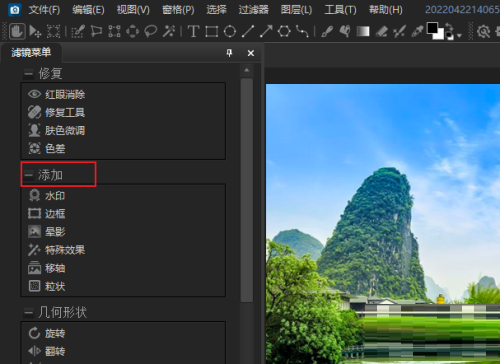The height and width of the screenshot is (364, 500).
Task: Open the 水印 filter
Action: point(47,196)
